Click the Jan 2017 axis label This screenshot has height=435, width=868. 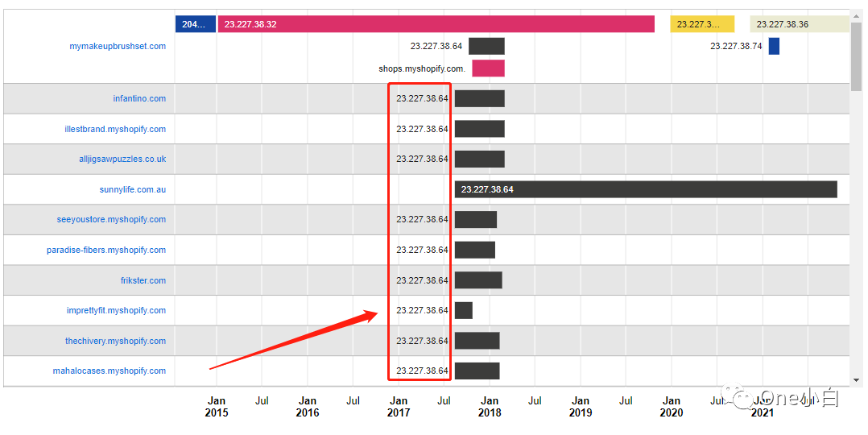tap(399, 407)
